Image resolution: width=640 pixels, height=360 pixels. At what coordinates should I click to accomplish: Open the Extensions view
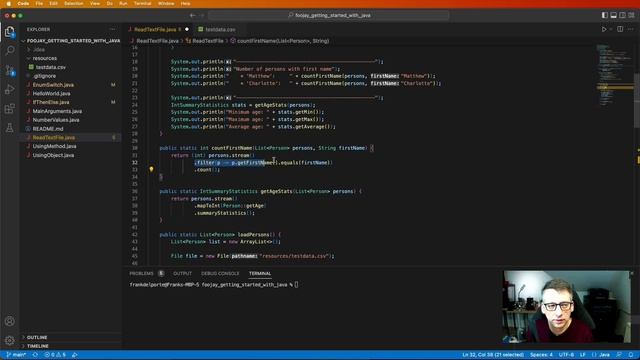[x=9, y=109]
